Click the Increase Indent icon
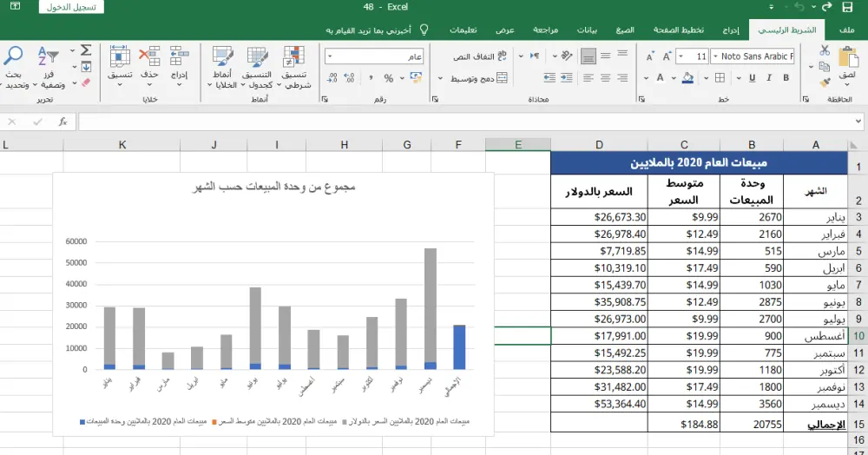Image resolution: width=868 pixels, height=455 pixels. point(549,78)
